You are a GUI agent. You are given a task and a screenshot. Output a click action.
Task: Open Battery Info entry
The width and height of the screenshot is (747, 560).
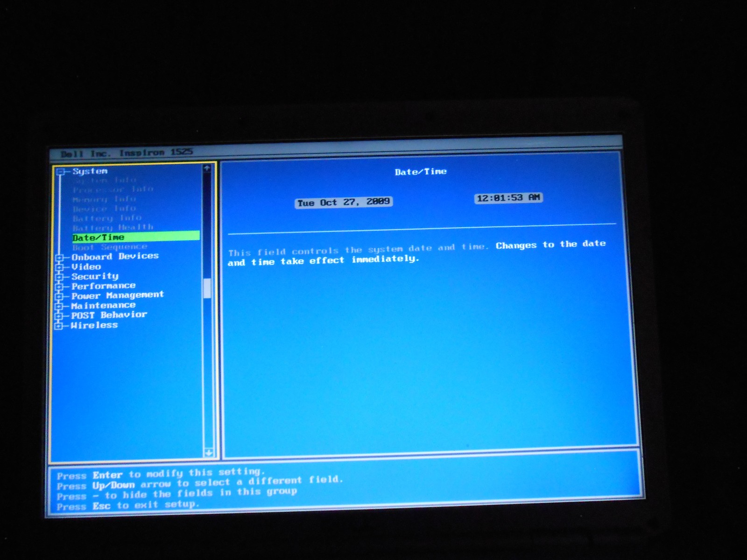pos(107,218)
